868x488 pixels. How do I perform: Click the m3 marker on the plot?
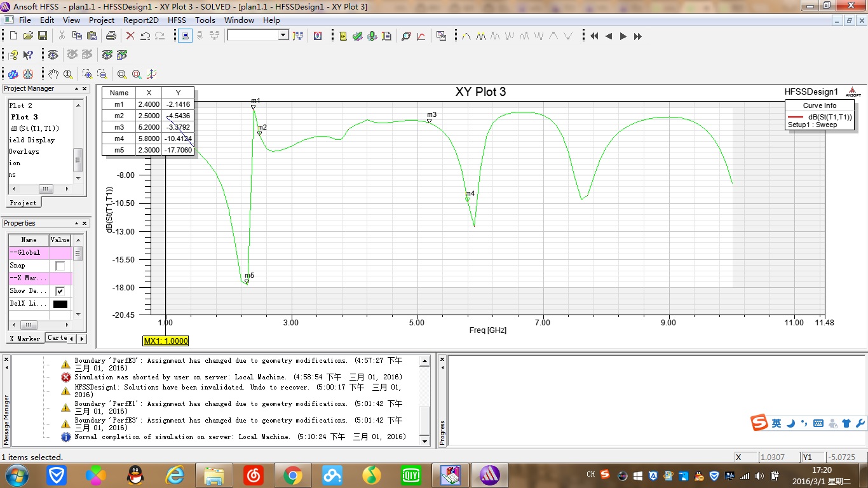click(x=429, y=121)
